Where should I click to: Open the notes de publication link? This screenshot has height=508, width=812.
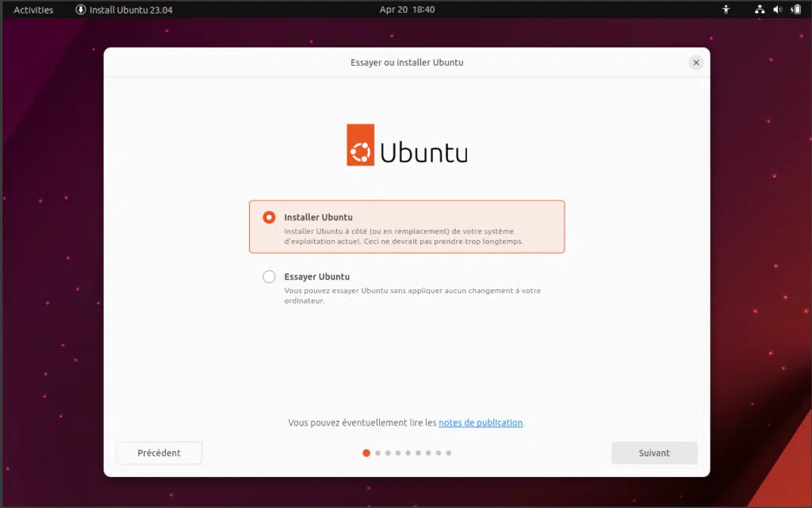[481, 422]
